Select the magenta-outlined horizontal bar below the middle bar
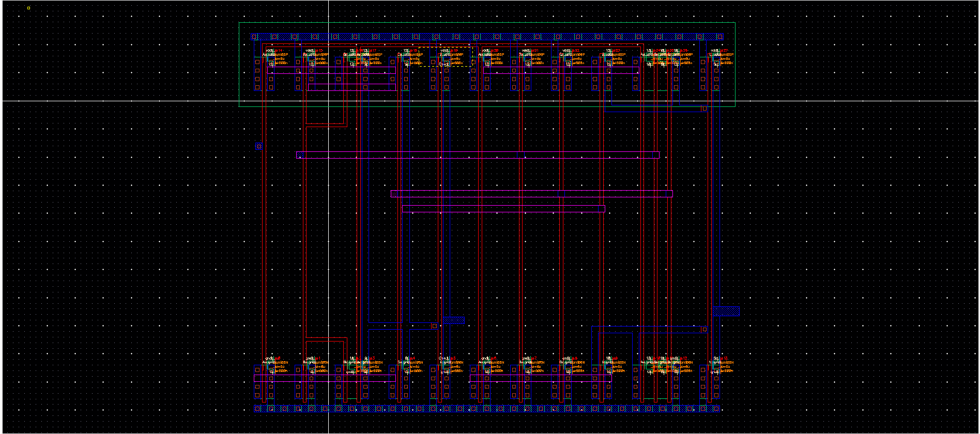 coord(503,209)
